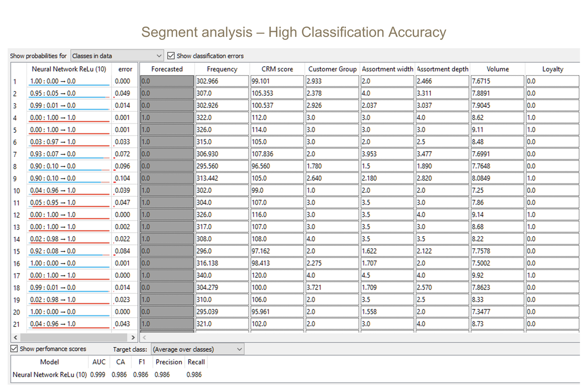Sort by the error column header

125,69
